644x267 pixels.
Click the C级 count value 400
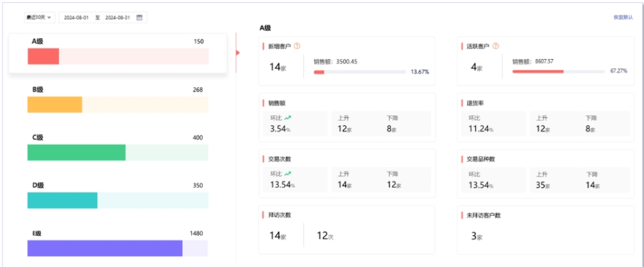click(x=198, y=137)
